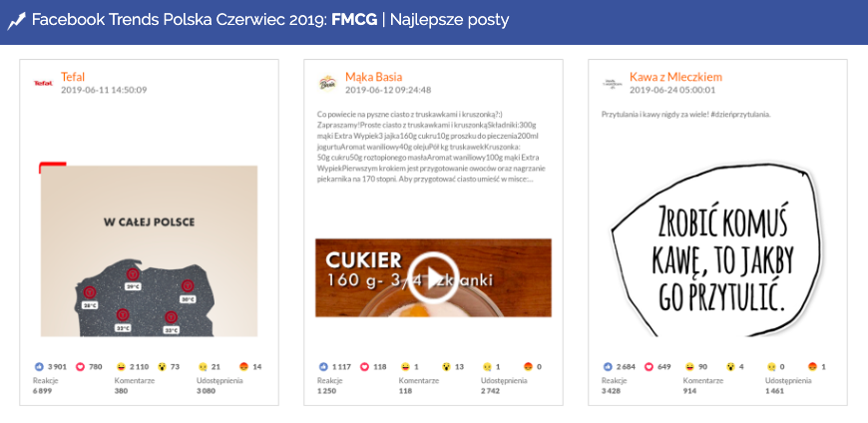Click the haha emoji on Mąka Basia post
Screen dimensions: 868x423
(405, 367)
